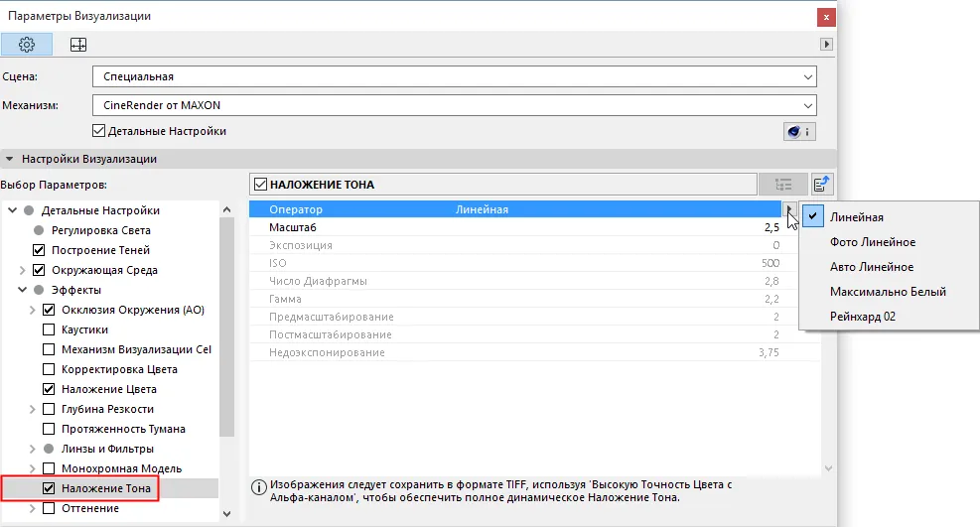Click the grayed list view icon

(783, 185)
